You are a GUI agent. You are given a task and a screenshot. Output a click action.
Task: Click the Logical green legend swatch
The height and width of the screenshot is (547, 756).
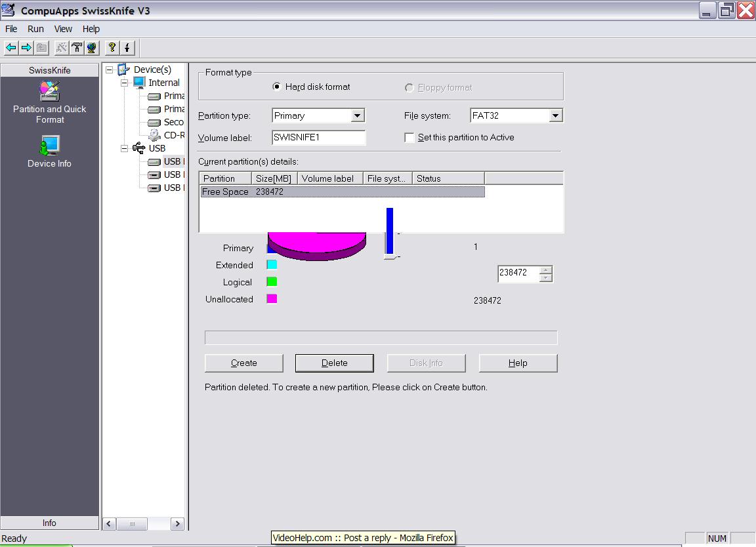[272, 281]
